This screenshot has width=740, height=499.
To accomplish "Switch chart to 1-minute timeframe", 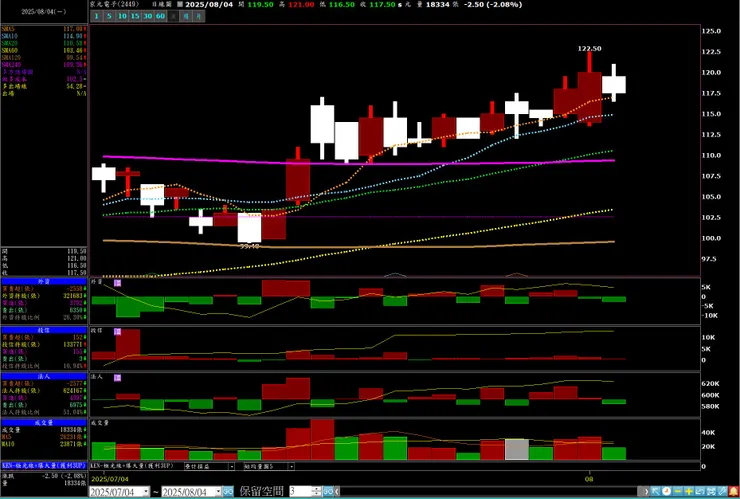I will [x=96, y=16].
